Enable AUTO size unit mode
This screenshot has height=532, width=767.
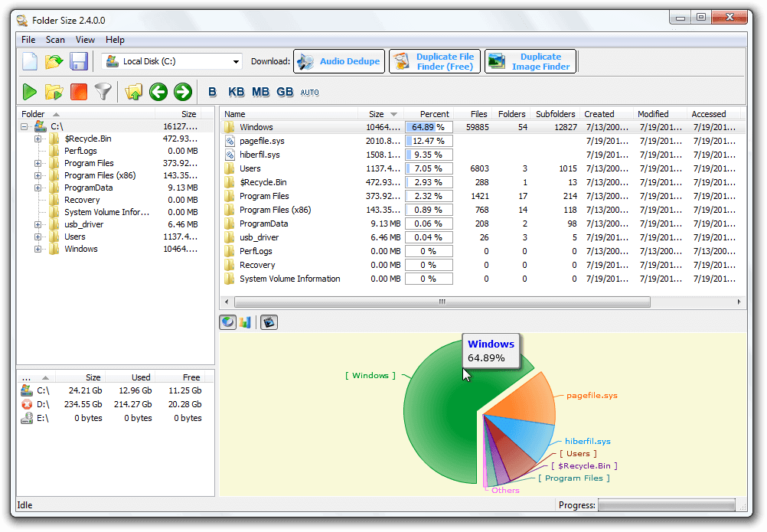[x=309, y=92]
